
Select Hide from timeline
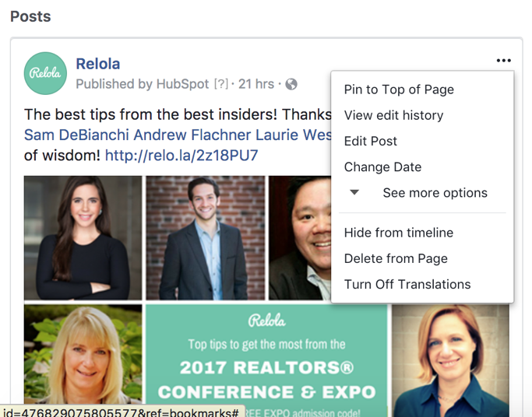point(398,233)
